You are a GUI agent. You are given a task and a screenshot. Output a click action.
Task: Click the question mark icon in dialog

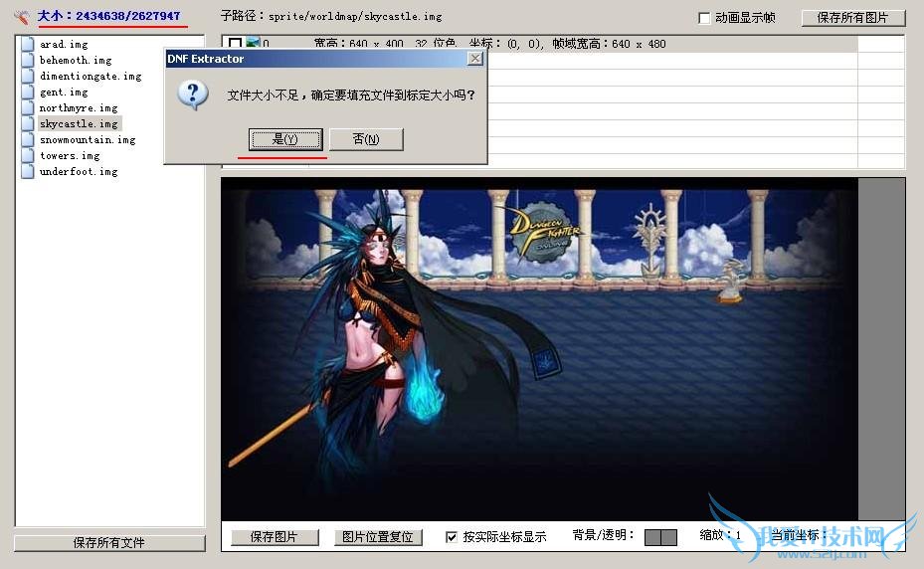[193, 95]
